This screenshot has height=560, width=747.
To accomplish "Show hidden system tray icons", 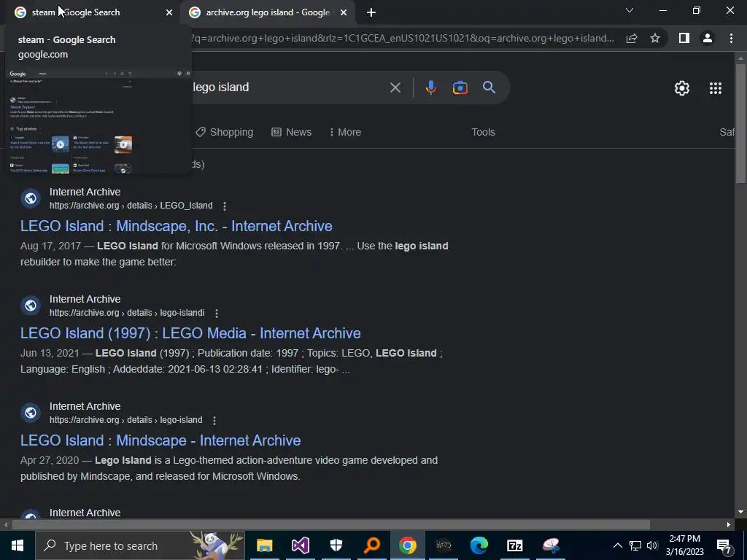I will pyautogui.click(x=617, y=545).
